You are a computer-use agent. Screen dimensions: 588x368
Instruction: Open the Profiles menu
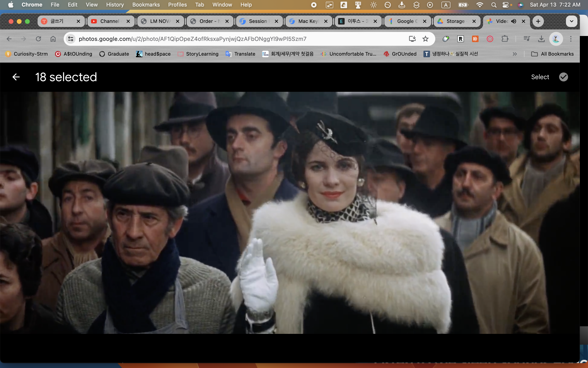[x=177, y=5]
